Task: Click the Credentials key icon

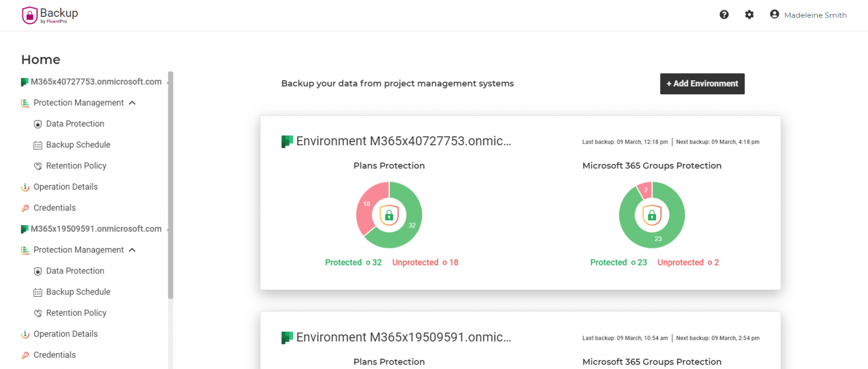Action: (25, 207)
